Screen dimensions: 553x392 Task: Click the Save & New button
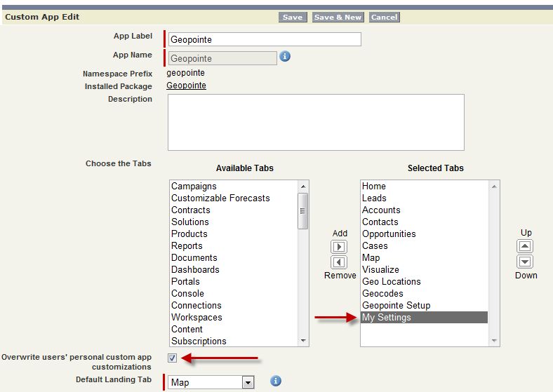coord(338,18)
